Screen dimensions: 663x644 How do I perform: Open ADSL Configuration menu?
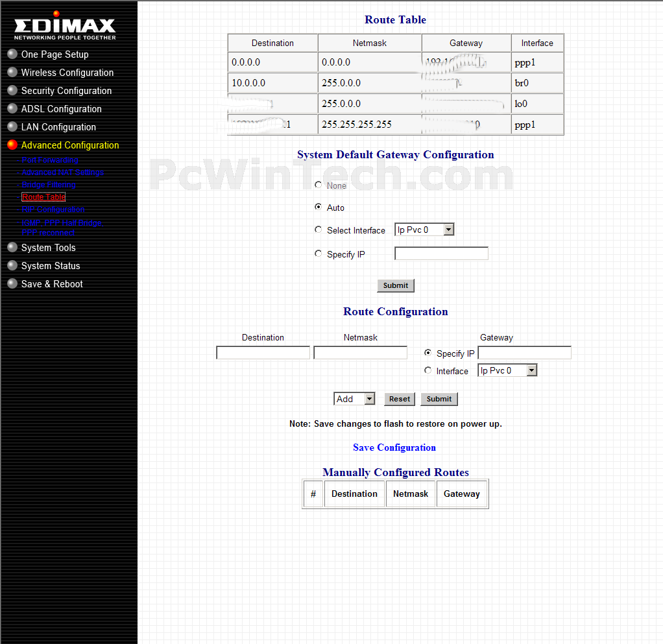pos(62,109)
